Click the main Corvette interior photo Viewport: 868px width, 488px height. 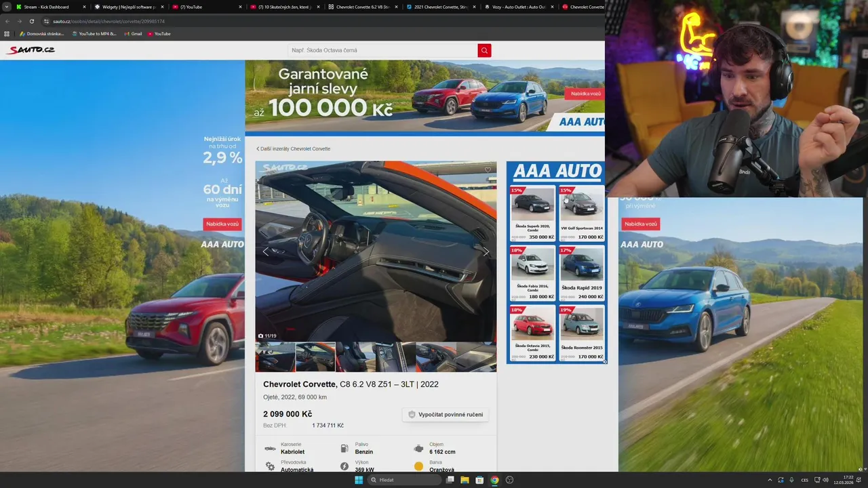point(376,251)
